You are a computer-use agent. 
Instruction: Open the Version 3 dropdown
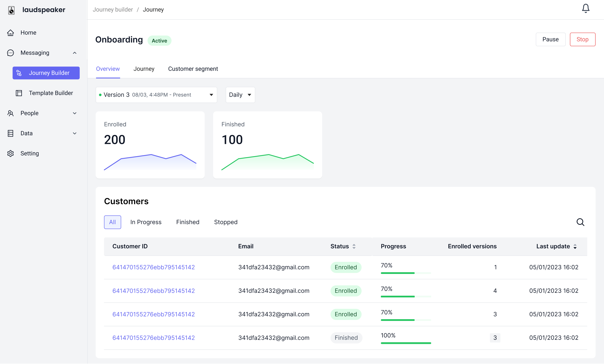(156, 95)
